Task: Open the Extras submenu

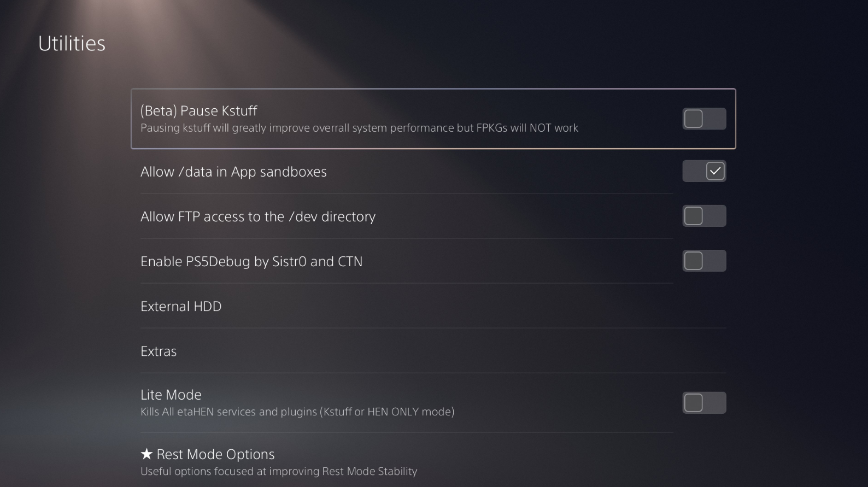Action: point(159,351)
